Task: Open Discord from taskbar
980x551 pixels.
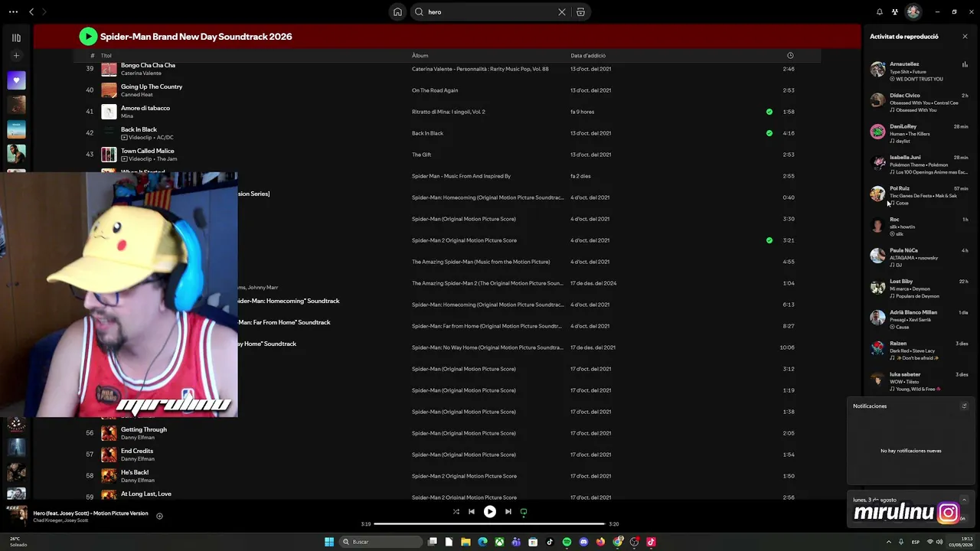Action: coord(583,542)
